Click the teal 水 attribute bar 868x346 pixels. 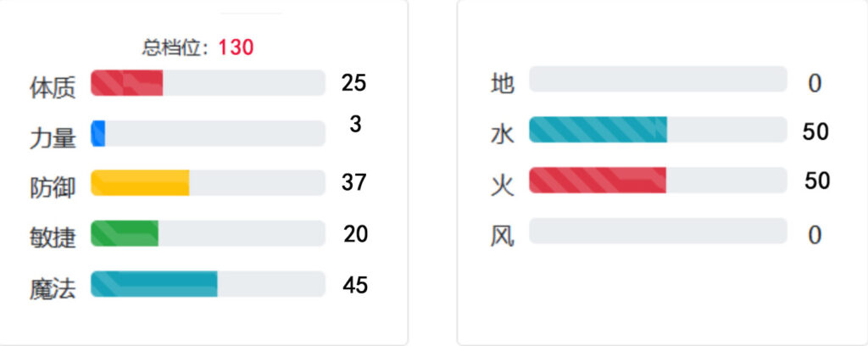(x=658, y=130)
